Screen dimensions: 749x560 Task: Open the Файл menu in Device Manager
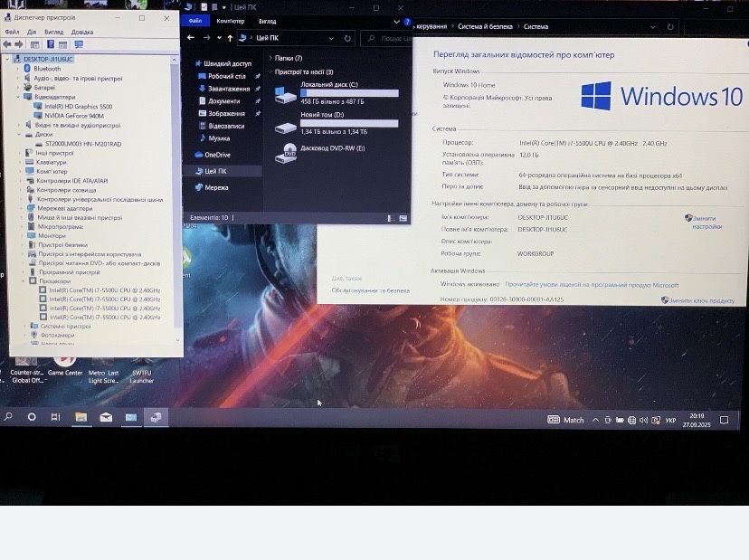click(x=13, y=32)
